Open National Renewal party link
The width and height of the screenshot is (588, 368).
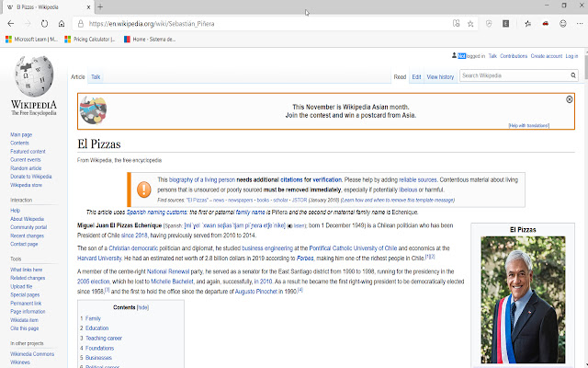point(168,271)
